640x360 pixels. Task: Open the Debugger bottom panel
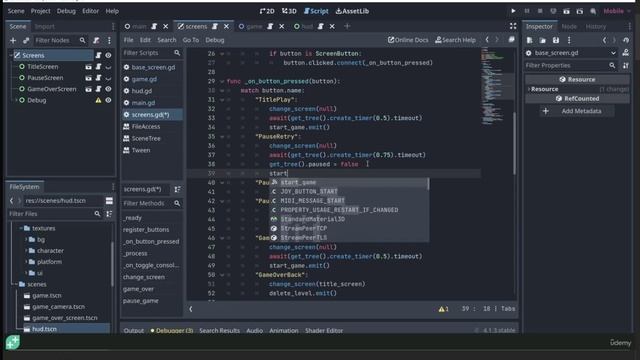(x=172, y=331)
